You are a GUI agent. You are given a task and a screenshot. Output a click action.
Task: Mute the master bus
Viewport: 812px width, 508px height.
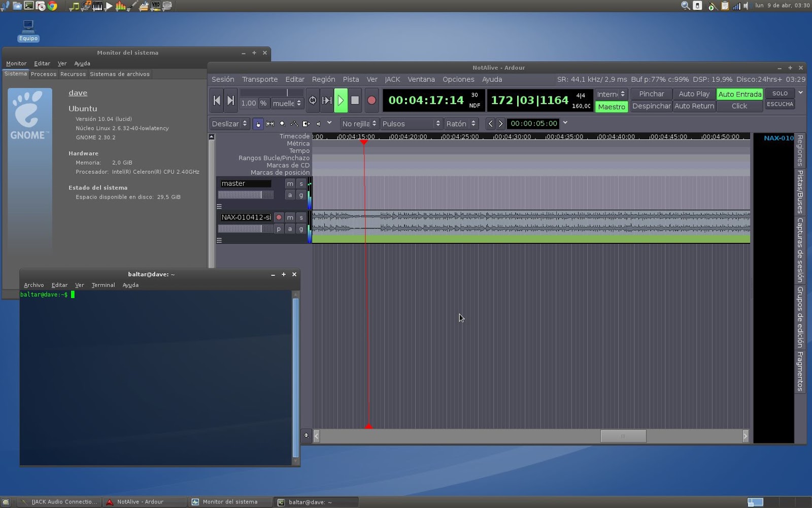(x=290, y=183)
